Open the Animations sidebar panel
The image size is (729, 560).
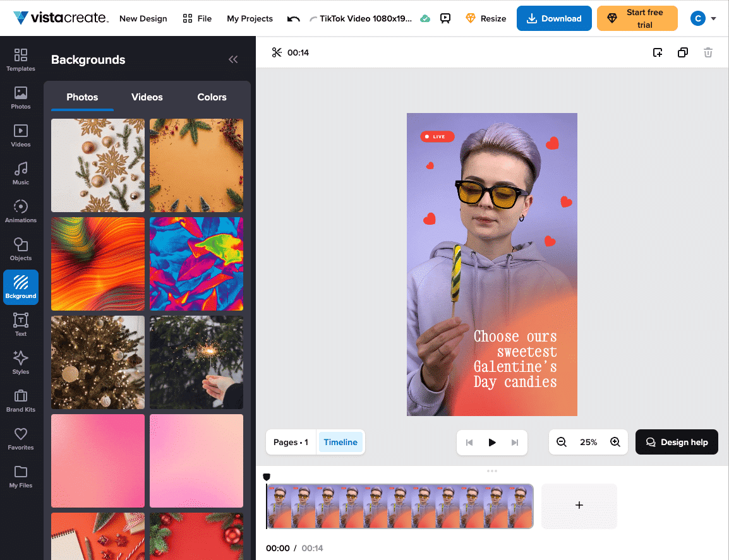coord(21,211)
